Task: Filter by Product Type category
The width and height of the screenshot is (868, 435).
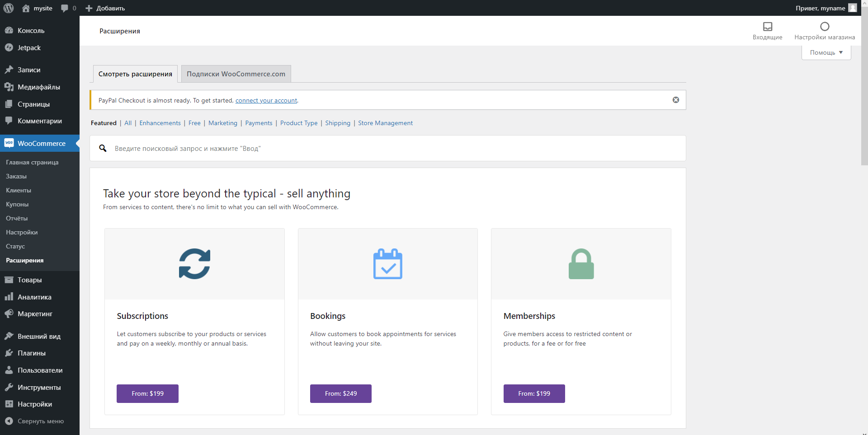Action: pyautogui.click(x=299, y=123)
